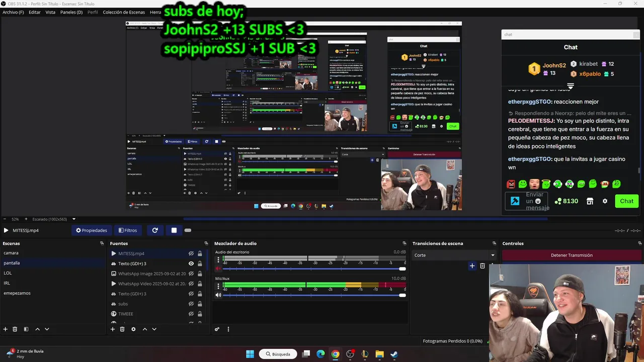
Task: Add a new source with the plus icon
Action: 113,329
